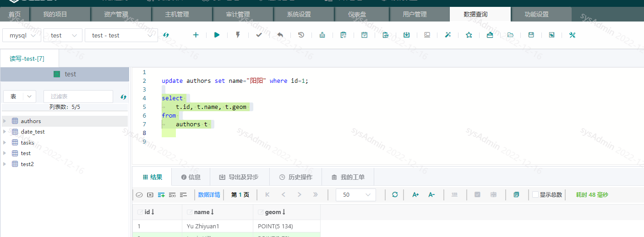This screenshot has height=237, width=644.
Task: Select the test table in the tree
Action: coord(26,153)
